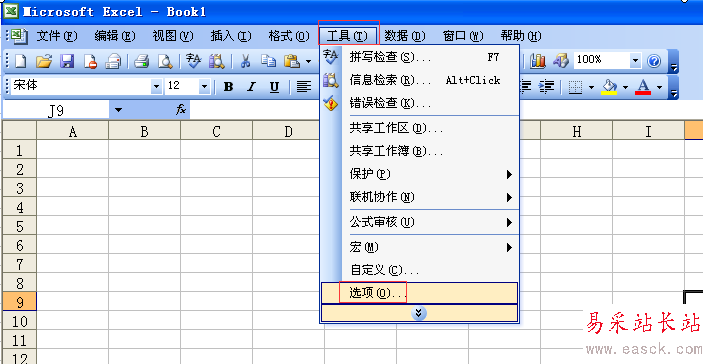Open a file with the folder icon

(x=44, y=61)
